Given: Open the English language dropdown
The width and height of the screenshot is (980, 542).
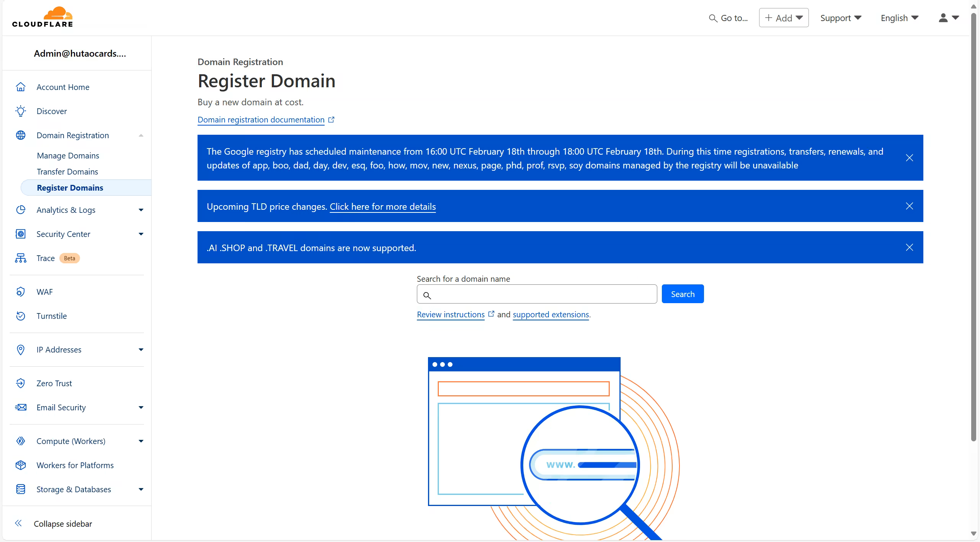Looking at the screenshot, I should click(x=899, y=18).
